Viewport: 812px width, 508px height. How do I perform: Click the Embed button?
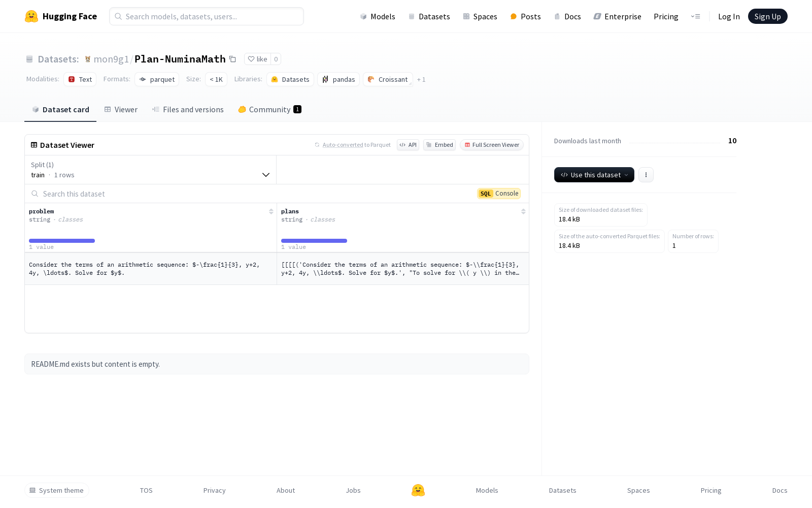point(439,145)
